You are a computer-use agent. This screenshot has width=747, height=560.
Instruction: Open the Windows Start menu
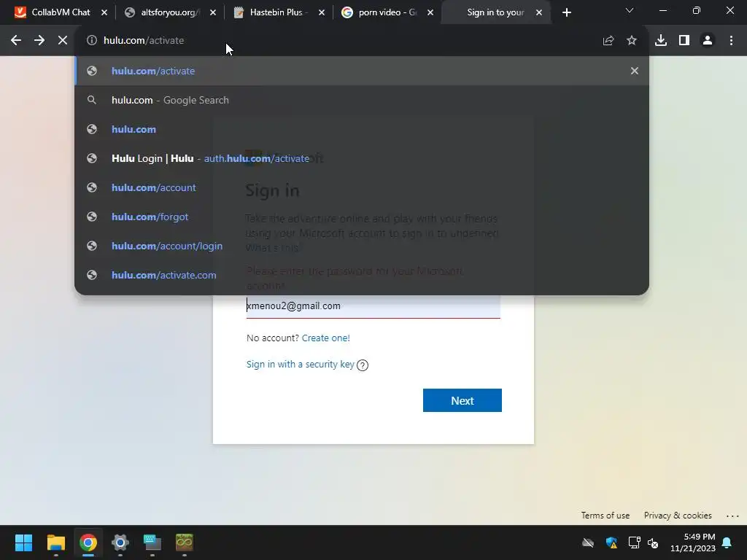click(23, 542)
